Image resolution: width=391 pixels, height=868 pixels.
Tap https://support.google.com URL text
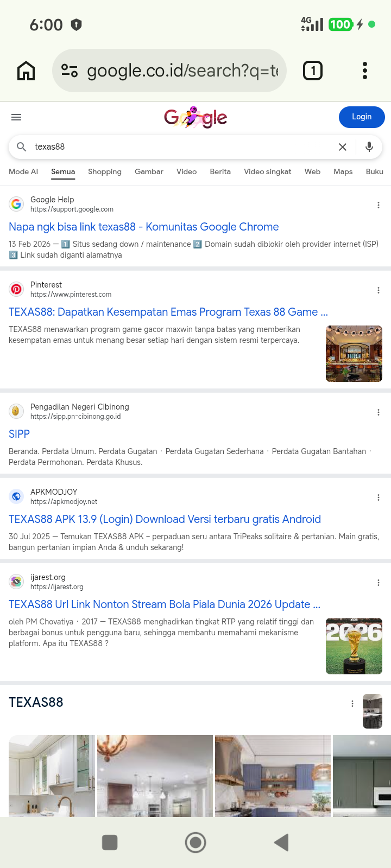72,209
